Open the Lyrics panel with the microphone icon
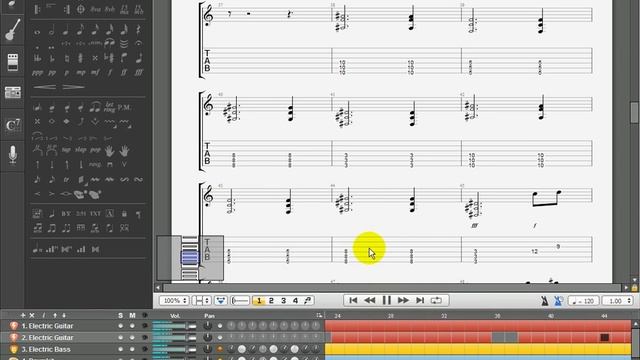This screenshot has width=640, height=360. 13,154
